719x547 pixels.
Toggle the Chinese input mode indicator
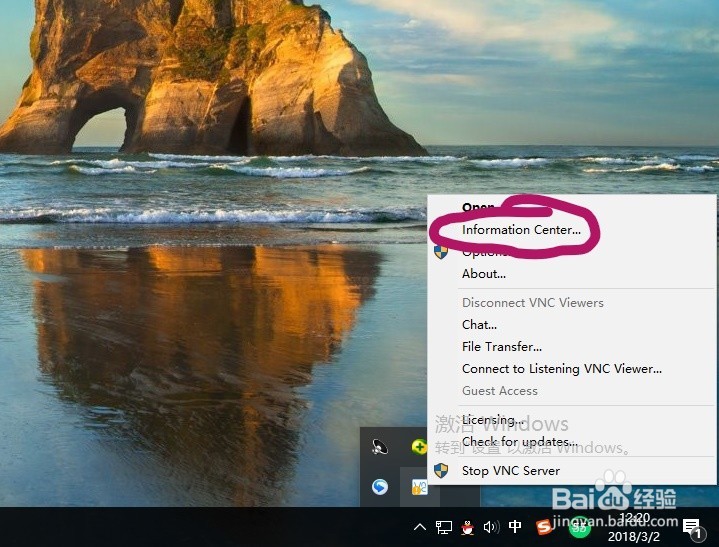click(515, 527)
